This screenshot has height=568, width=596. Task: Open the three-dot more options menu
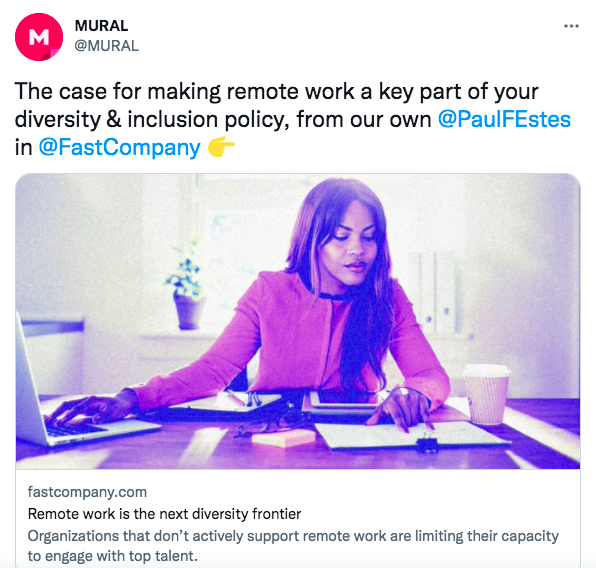(x=571, y=26)
